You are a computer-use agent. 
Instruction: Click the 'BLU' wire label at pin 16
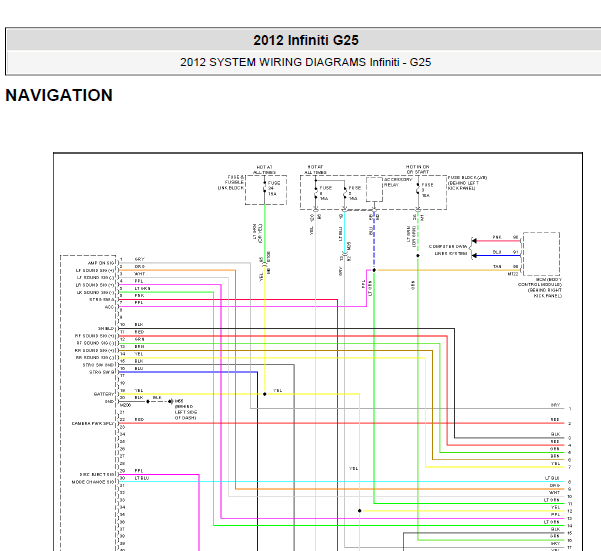139,369
